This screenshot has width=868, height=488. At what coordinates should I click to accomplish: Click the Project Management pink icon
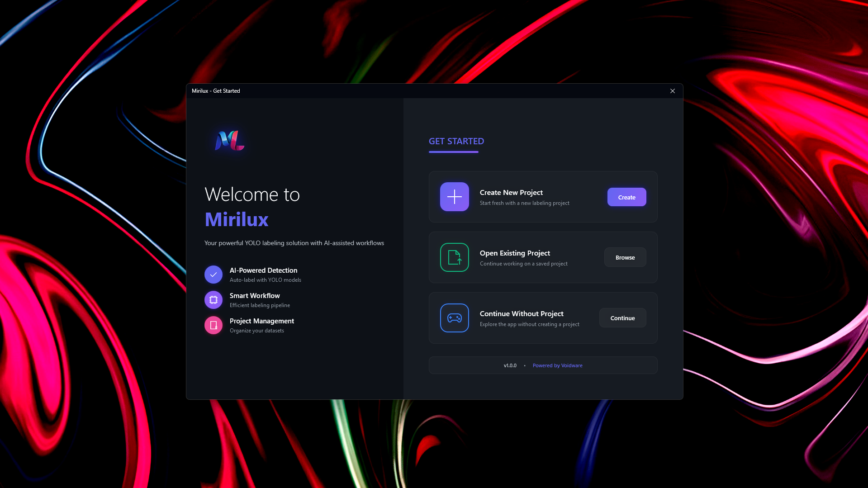pyautogui.click(x=213, y=325)
